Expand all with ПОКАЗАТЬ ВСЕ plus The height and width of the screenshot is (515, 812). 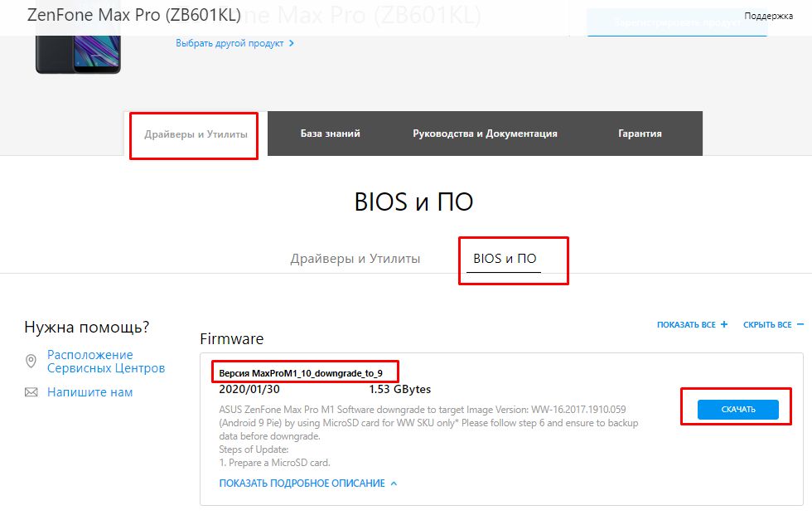click(692, 325)
